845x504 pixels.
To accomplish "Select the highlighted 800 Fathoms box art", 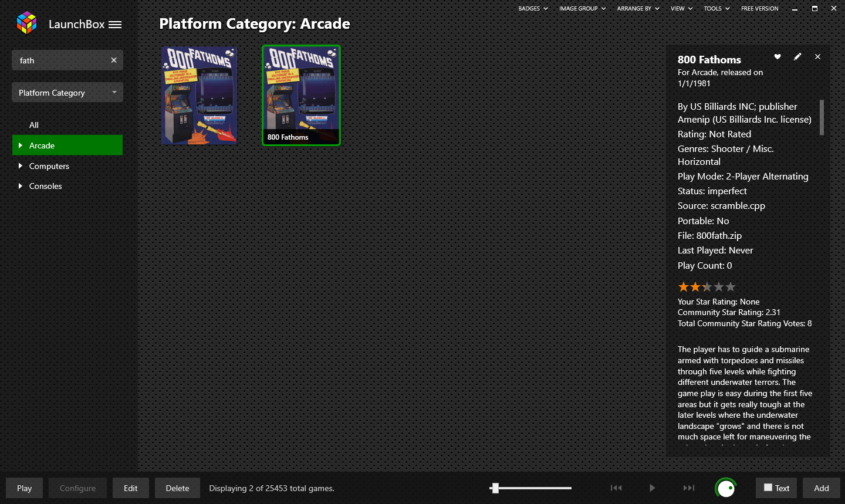I will [301, 96].
